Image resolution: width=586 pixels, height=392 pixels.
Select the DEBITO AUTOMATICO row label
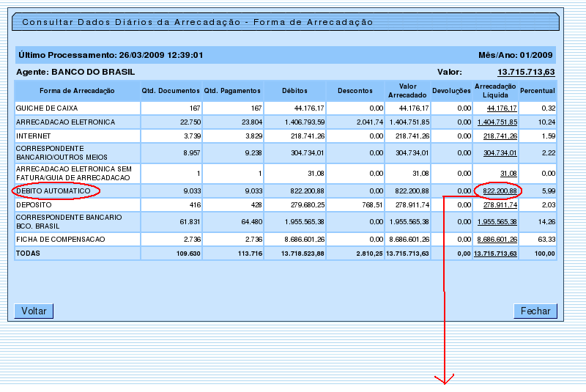pyautogui.click(x=53, y=191)
